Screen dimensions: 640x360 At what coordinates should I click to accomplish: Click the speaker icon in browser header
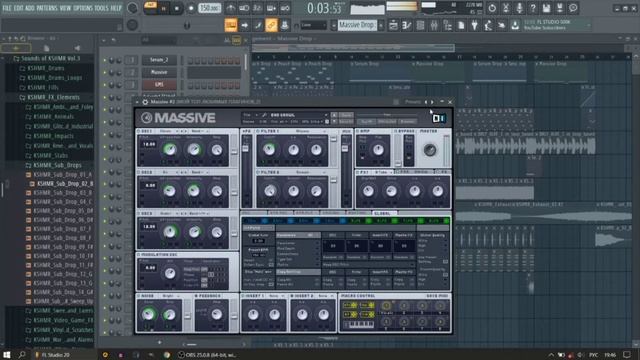[x=77, y=48]
